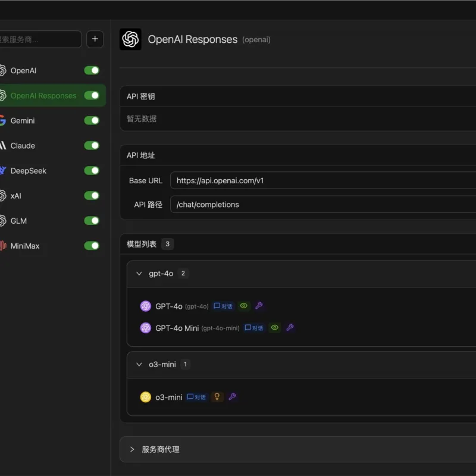Image resolution: width=476 pixels, height=476 pixels.
Task: Toggle the DeepSeek provider switch
Action: (92, 171)
